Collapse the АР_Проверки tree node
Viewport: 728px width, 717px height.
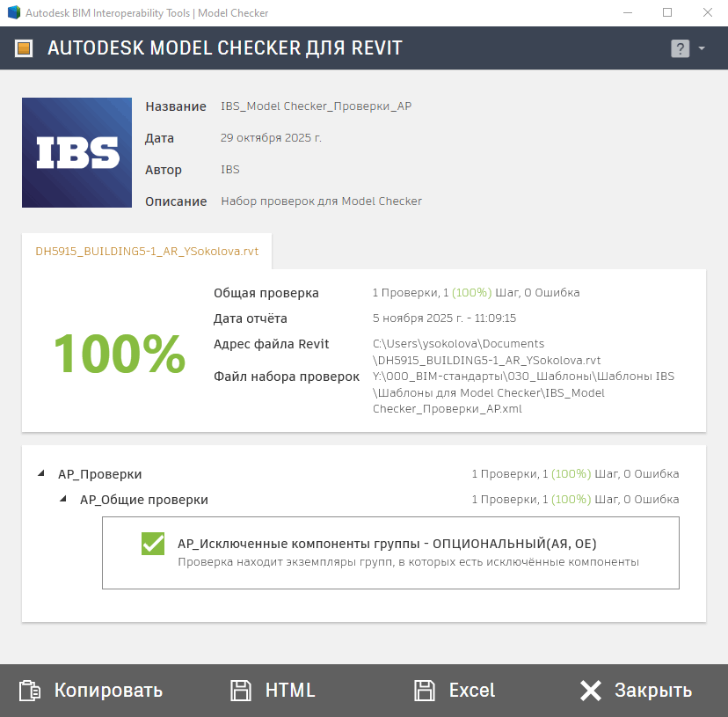(41, 473)
